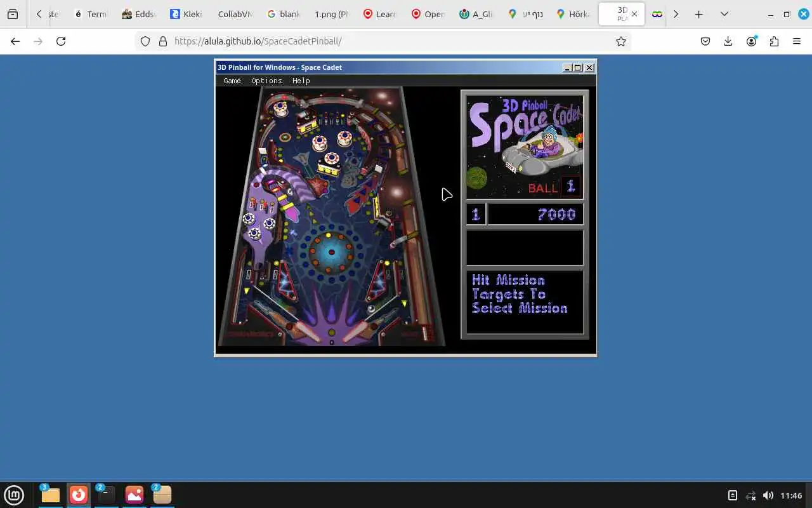Open the terminal from the taskbar

tap(106, 495)
